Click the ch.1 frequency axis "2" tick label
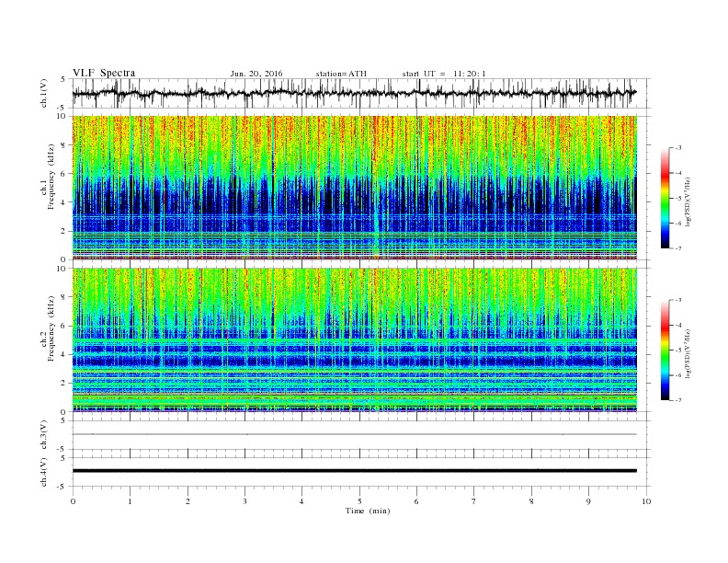 click(x=64, y=231)
